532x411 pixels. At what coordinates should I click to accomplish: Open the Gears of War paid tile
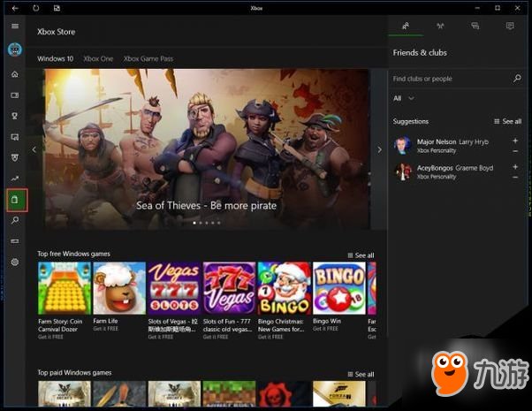click(285, 393)
